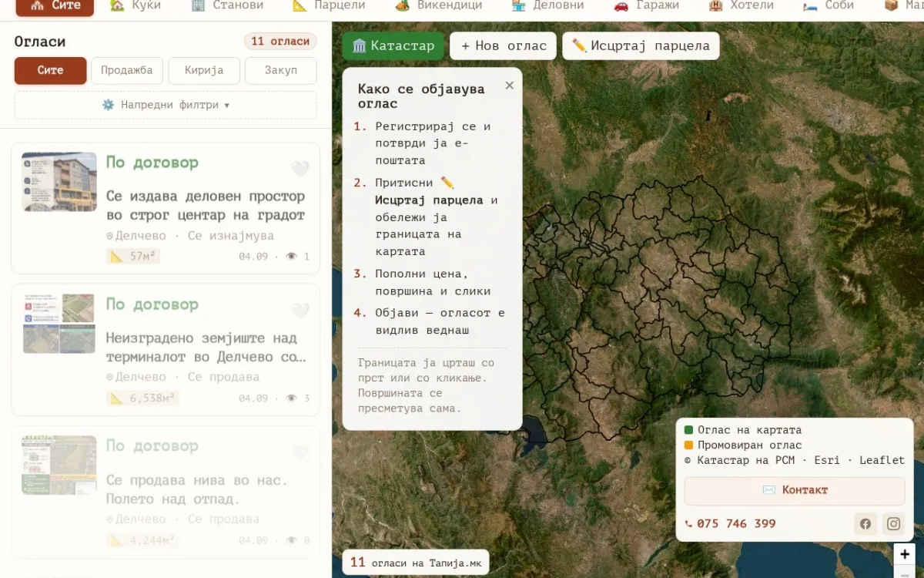Open the Гаражи category
The image size is (924, 578).
646,5
